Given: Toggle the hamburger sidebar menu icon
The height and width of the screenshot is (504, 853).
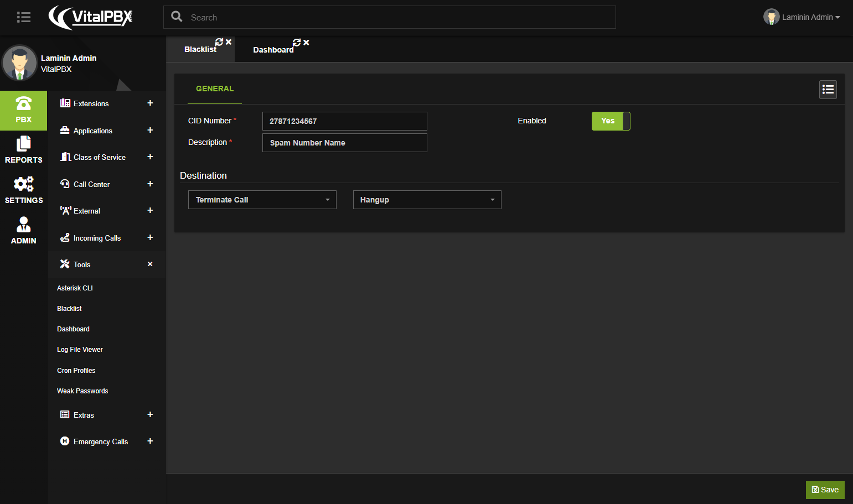Looking at the screenshot, I should (24, 17).
